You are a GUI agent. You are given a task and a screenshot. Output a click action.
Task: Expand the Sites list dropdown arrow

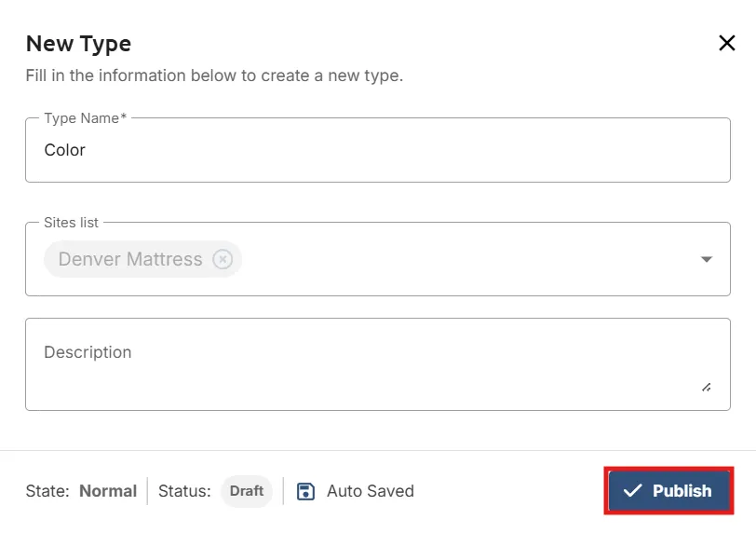pos(707,259)
